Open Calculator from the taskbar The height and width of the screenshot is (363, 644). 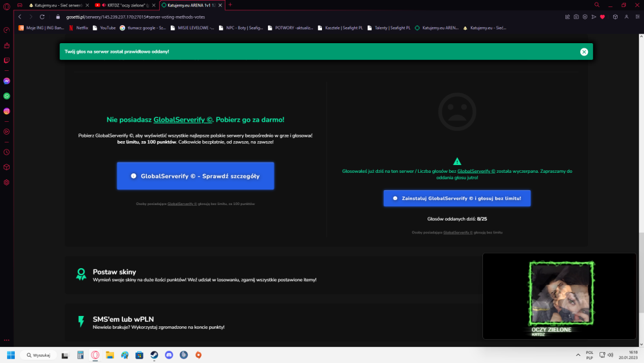point(80,355)
